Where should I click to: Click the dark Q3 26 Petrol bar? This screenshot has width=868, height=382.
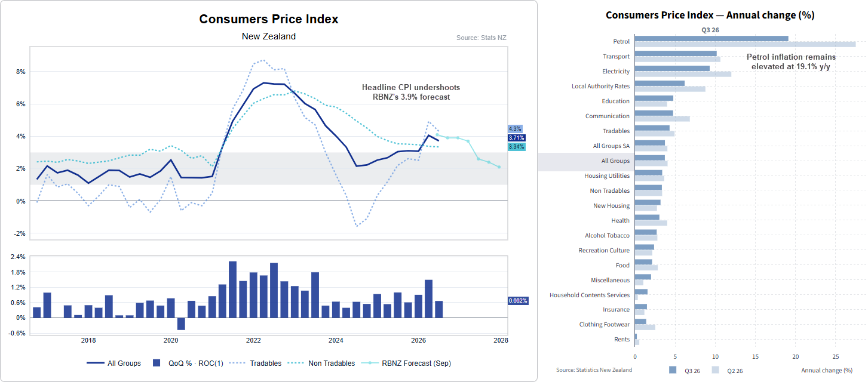(x=711, y=39)
